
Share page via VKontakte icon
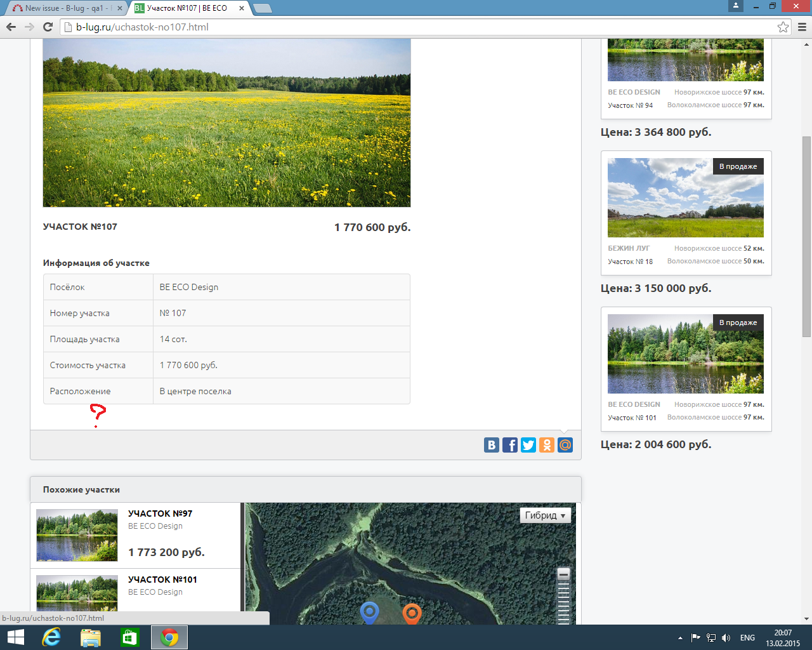491,445
